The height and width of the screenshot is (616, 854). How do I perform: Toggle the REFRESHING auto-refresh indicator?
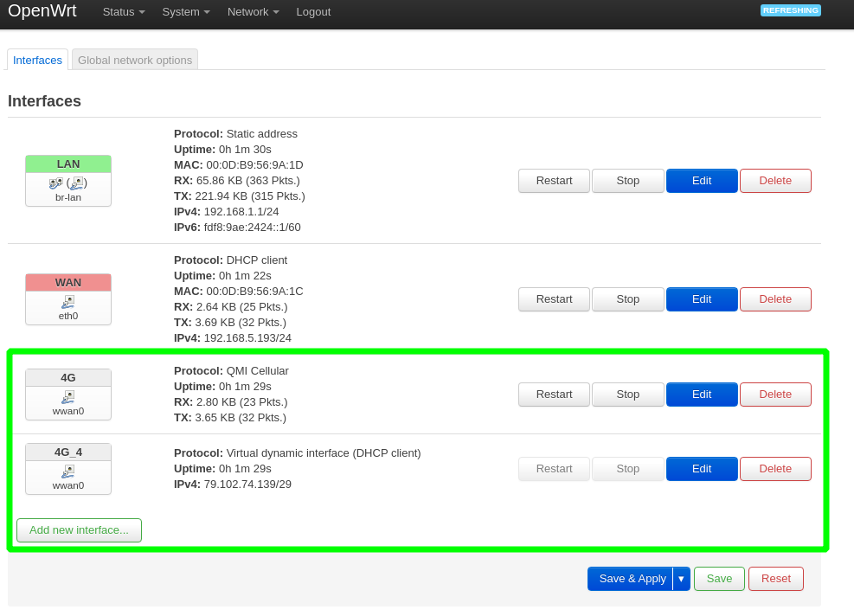point(790,10)
